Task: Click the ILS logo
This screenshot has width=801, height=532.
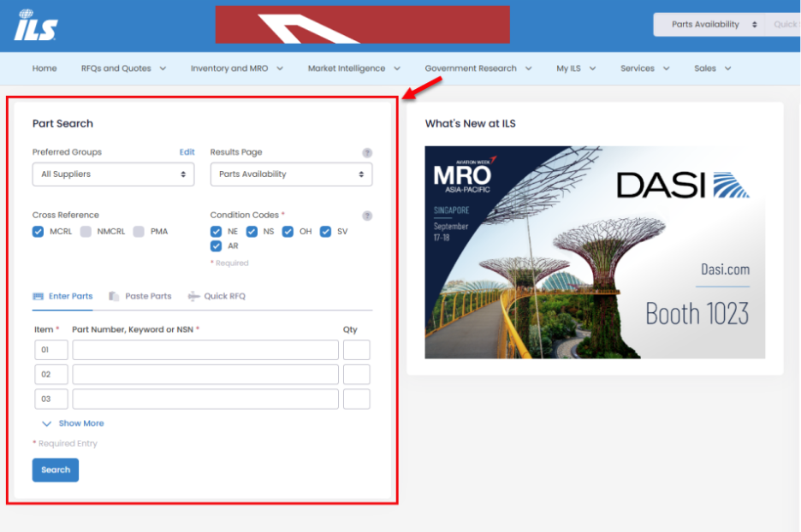Action: coord(35,25)
